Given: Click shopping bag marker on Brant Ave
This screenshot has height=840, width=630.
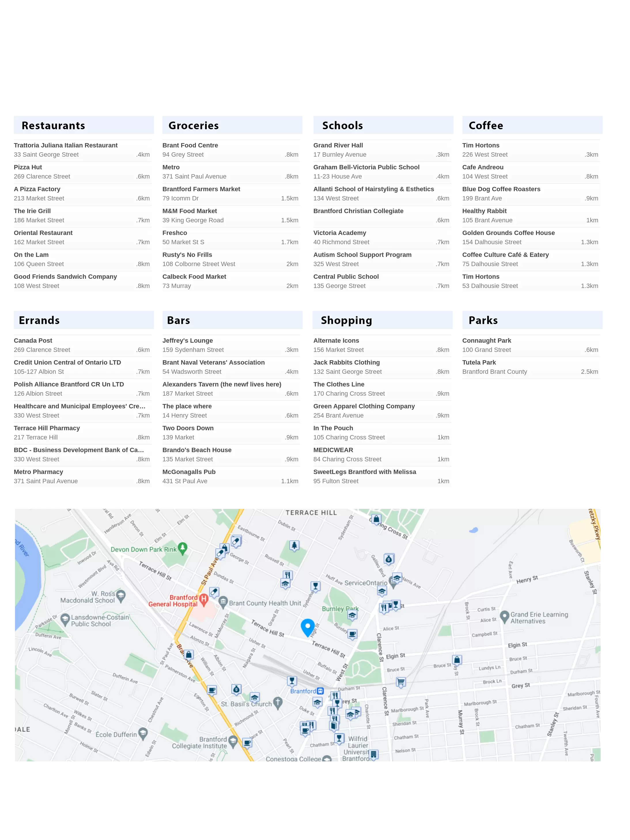Looking at the screenshot, I should pos(188,655).
